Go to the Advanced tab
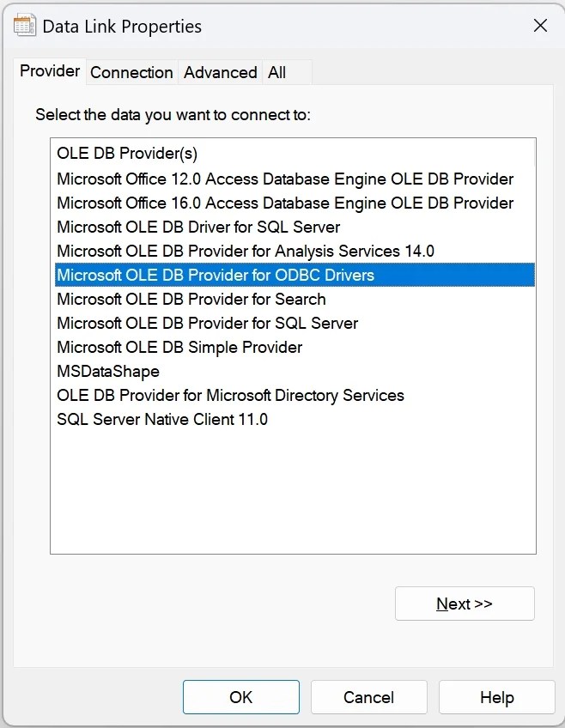This screenshot has width=565, height=728. [220, 73]
